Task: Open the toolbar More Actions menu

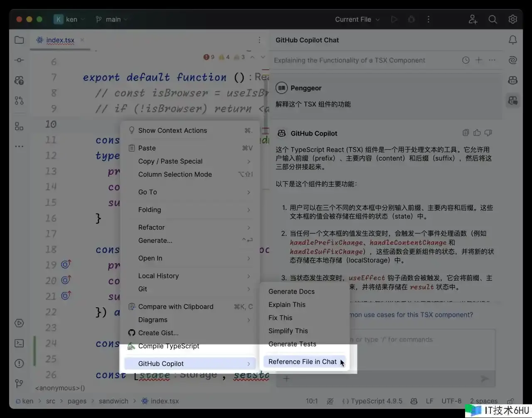Action: click(x=429, y=20)
